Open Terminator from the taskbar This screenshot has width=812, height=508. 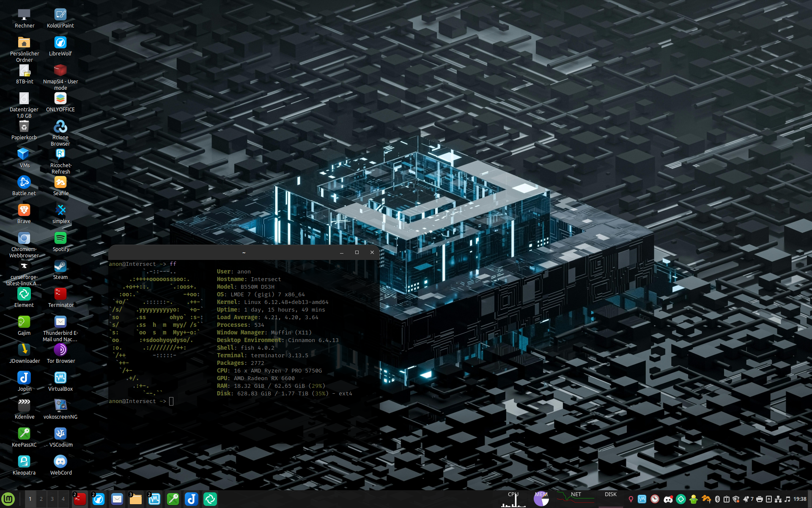(80, 500)
